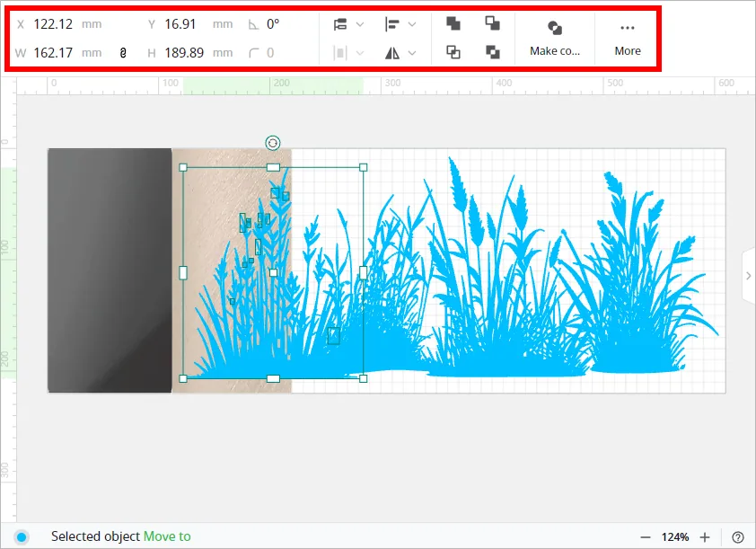The width and height of the screenshot is (756, 549).
Task: Click the top-left selection resize handle
Action: [x=183, y=167]
